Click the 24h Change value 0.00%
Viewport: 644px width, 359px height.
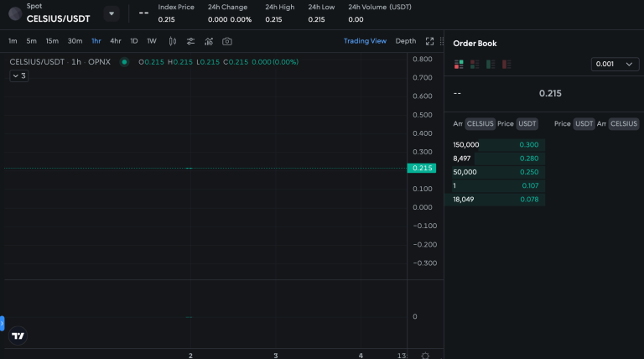tap(241, 19)
